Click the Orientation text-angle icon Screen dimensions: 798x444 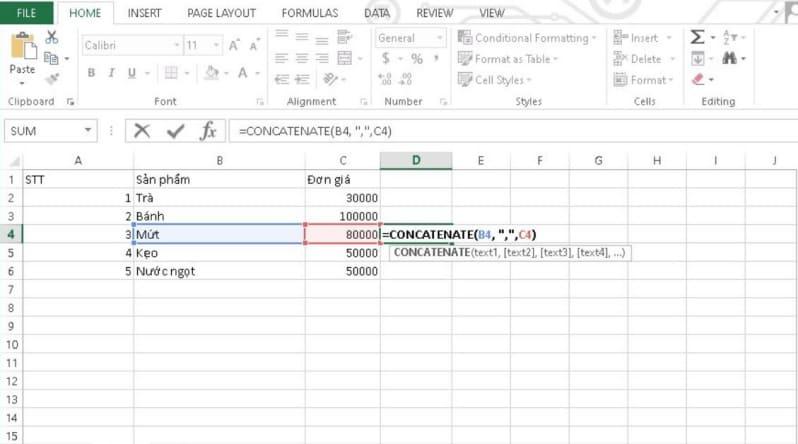(x=330, y=79)
